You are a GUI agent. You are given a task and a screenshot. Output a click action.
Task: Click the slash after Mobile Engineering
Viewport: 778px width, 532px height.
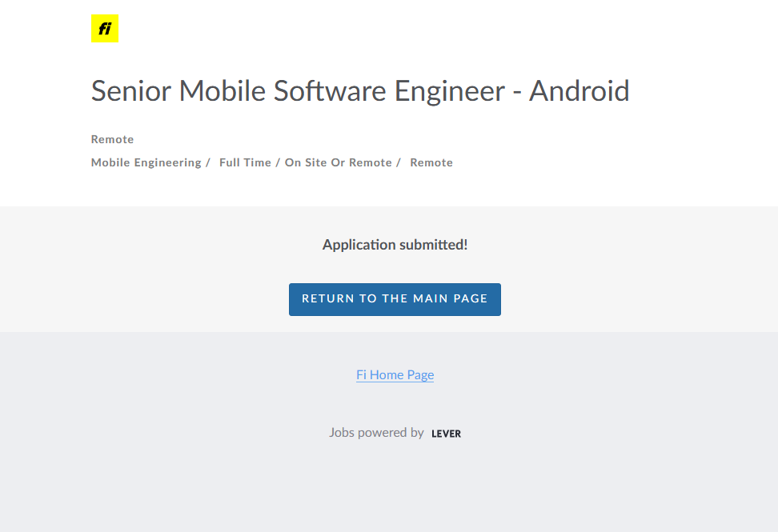pyautogui.click(x=208, y=162)
